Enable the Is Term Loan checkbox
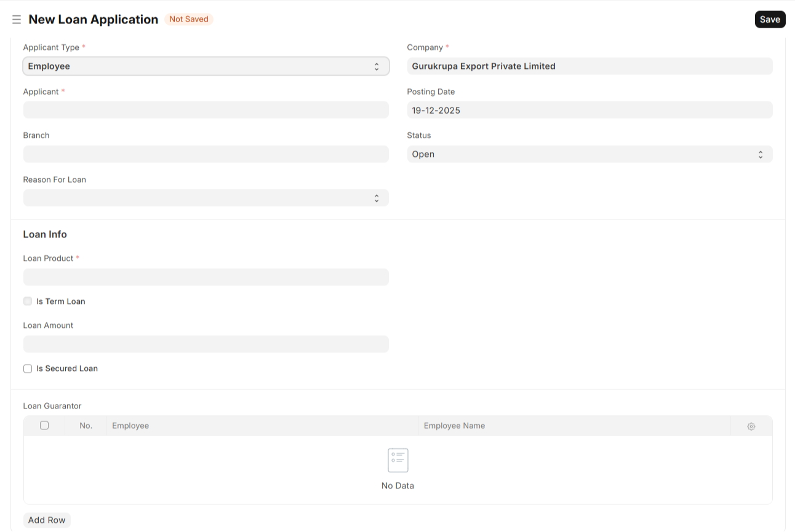 pos(28,301)
